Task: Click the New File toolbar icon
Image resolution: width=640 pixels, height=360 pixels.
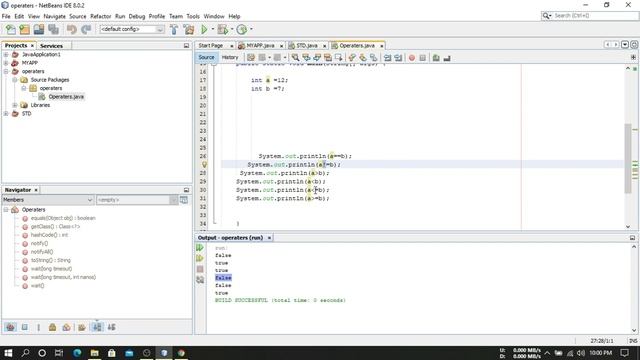Action: click(11, 29)
